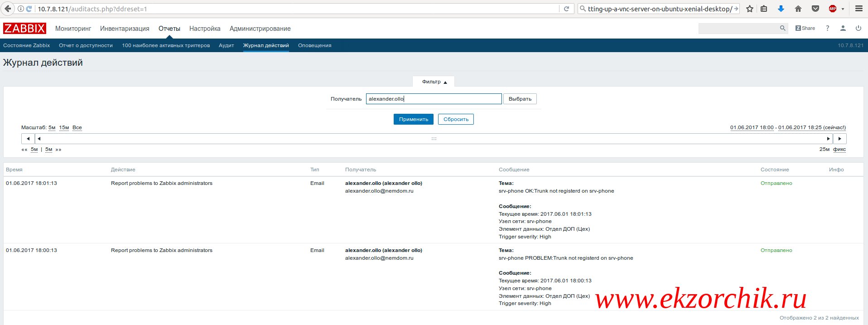
Task: Bookmark this page using the star icon
Action: 750,9
